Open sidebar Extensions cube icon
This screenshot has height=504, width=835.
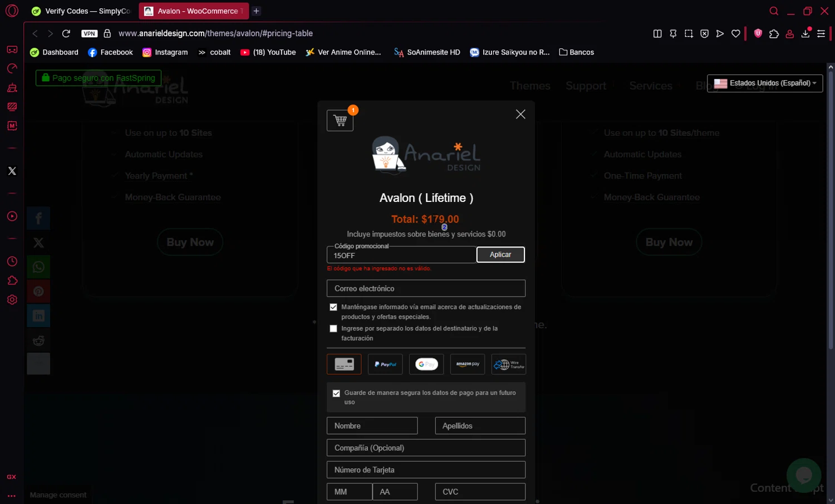12,280
